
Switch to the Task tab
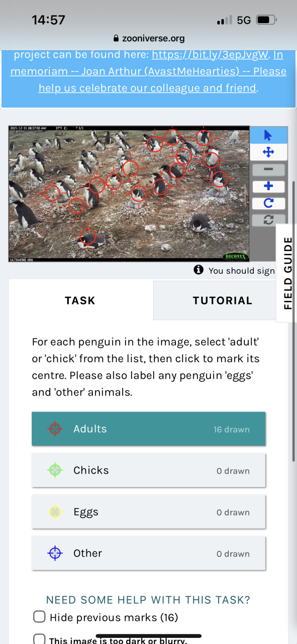tap(80, 300)
